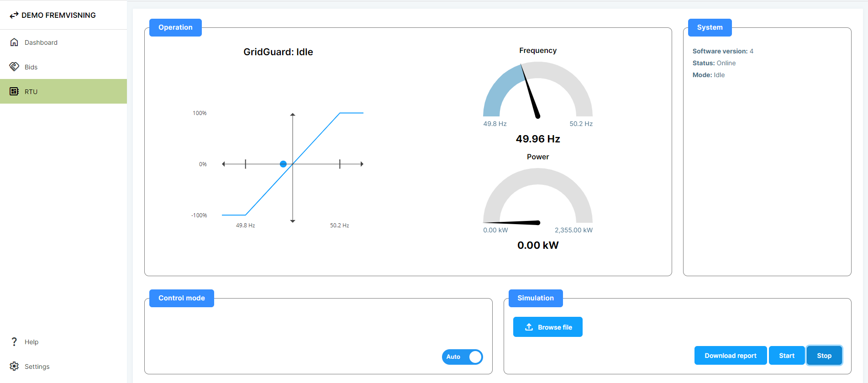Click the Settings gear icon

click(x=14, y=366)
